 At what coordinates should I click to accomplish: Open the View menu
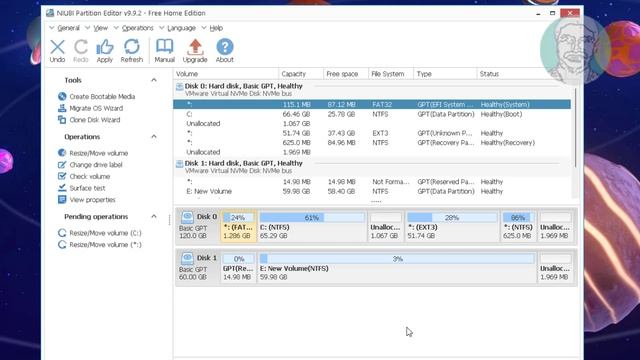(100, 28)
